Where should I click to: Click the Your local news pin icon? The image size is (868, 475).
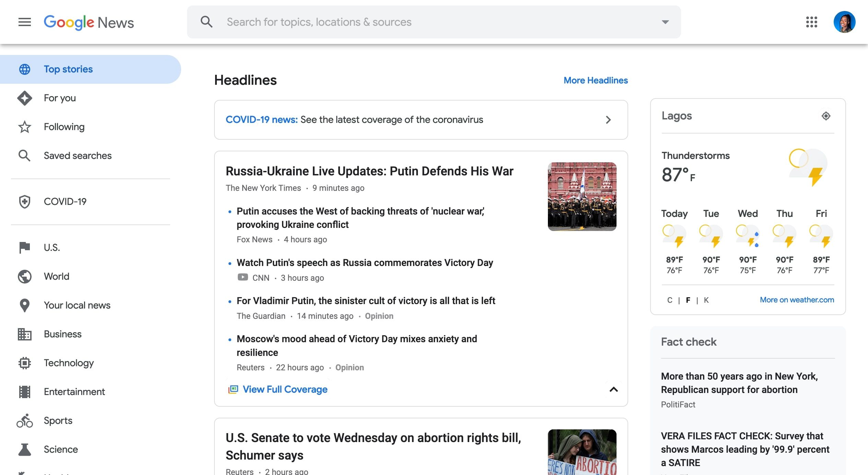(x=24, y=305)
